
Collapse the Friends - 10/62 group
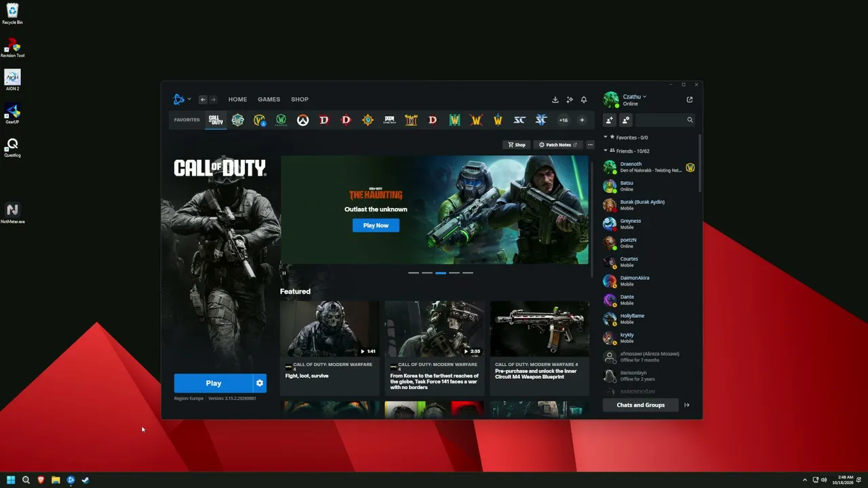pyautogui.click(x=605, y=150)
